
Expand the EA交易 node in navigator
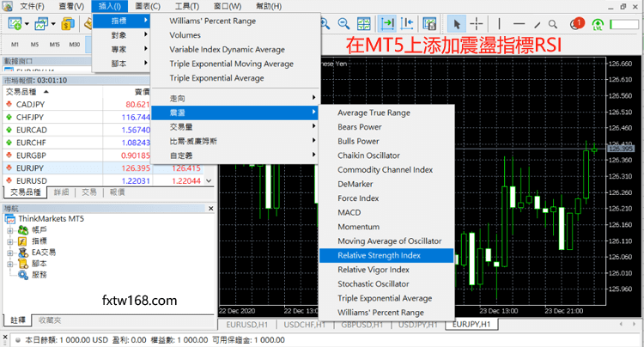10,253
